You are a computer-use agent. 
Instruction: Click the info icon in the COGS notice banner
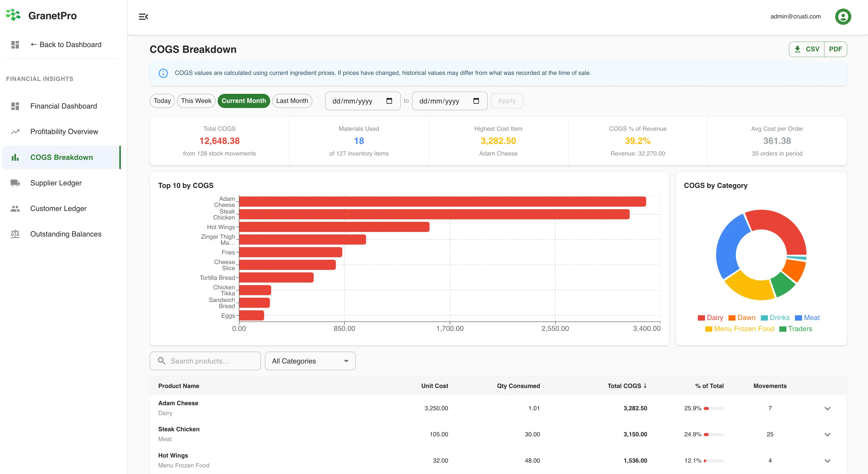click(x=163, y=73)
